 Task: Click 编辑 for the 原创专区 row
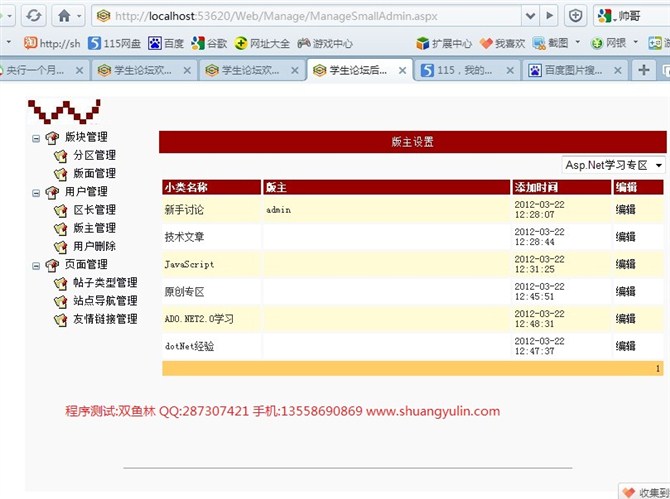pos(626,291)
